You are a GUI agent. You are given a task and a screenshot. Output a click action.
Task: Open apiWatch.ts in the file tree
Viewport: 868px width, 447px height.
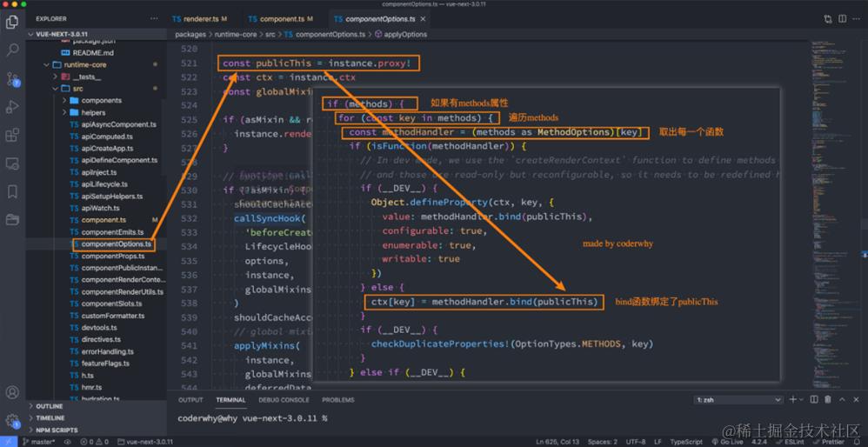click(100, 208)
